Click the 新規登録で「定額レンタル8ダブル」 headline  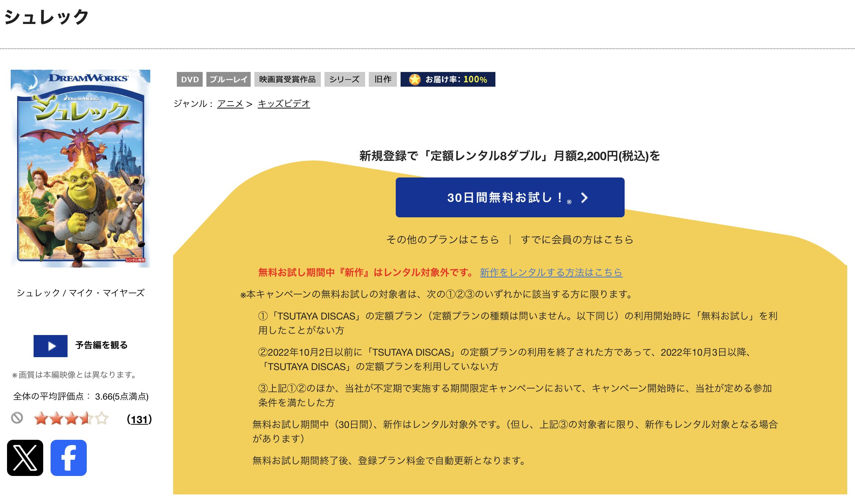(x=509, y=156)
